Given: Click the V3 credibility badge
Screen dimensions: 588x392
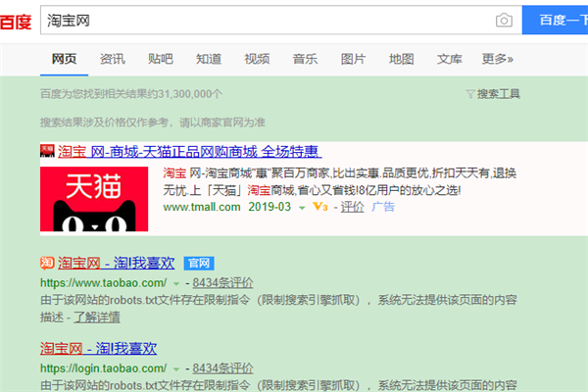Looking at the screenshot, I should point(320,207).
